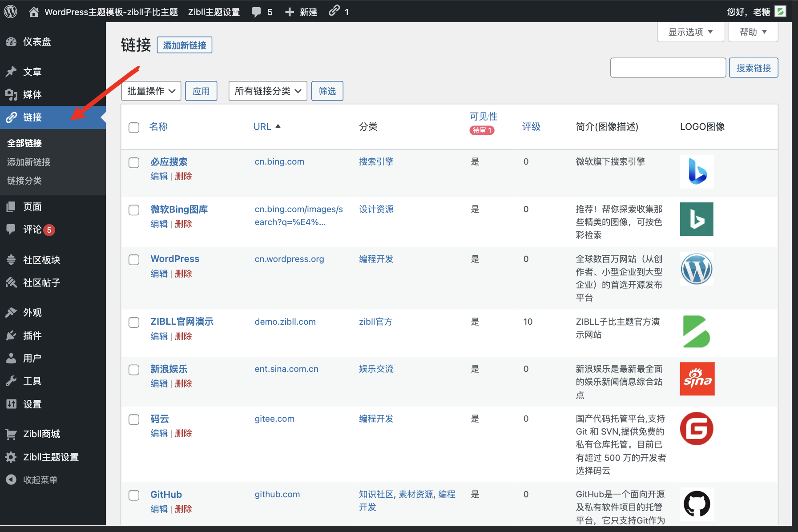This screenshot has height=532, width=798.
Task: Click the 社区帖子 icon
Action: 11,282
